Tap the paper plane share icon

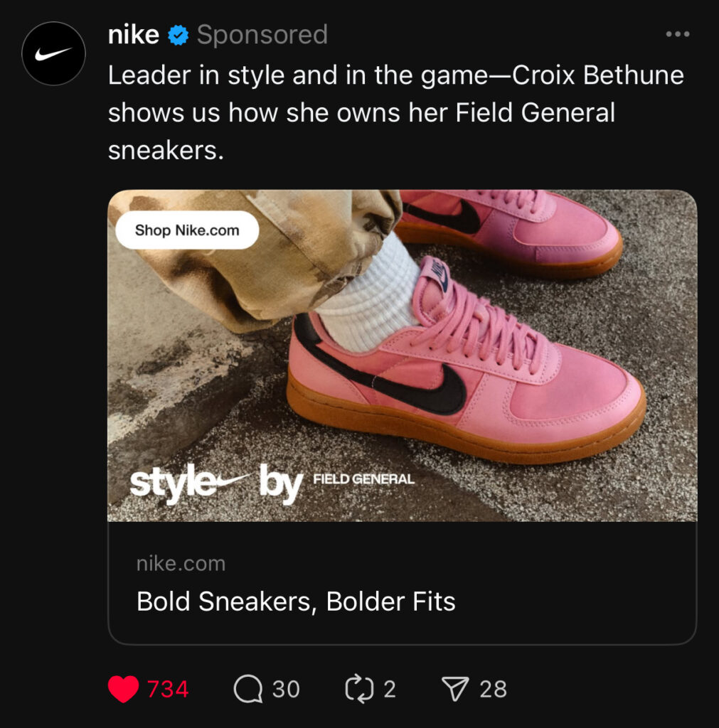[455, 689]
